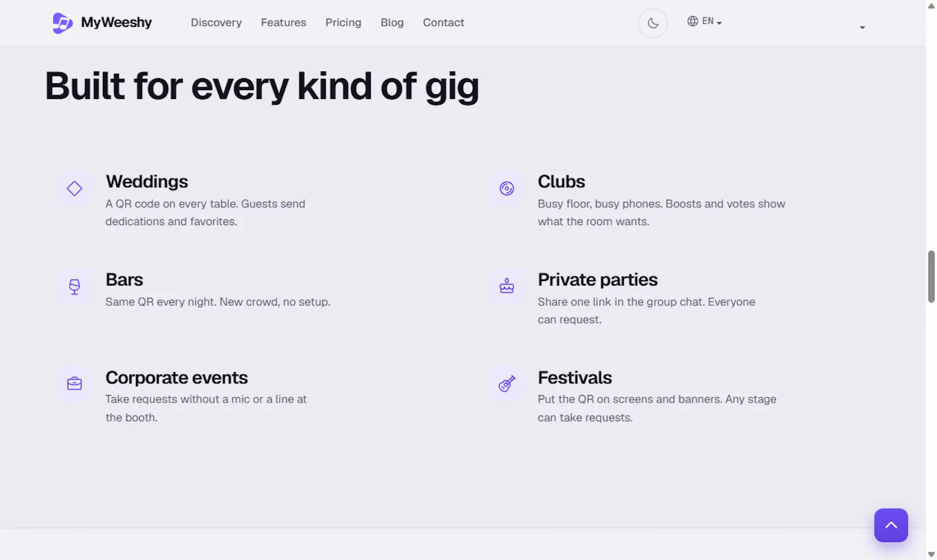Click the 'Same QR every night' description

tap(218, 302)
